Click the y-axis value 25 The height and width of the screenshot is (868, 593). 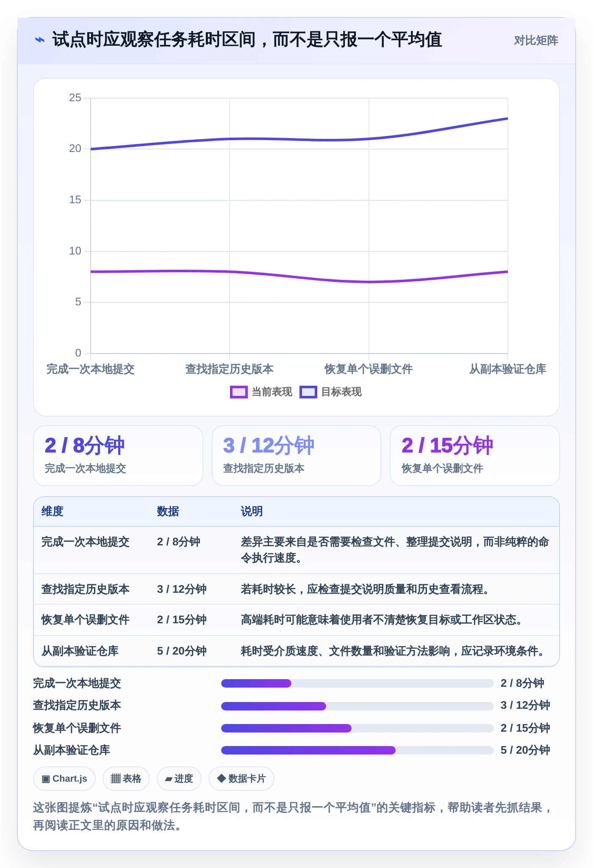(75, 98)
